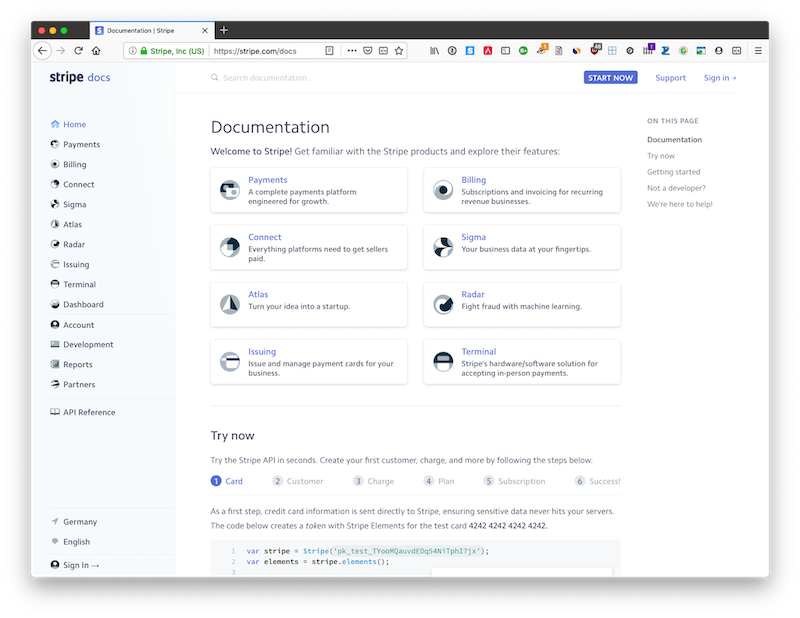Jump to We're here to help! section
The image size is (800, 618).
680,204
